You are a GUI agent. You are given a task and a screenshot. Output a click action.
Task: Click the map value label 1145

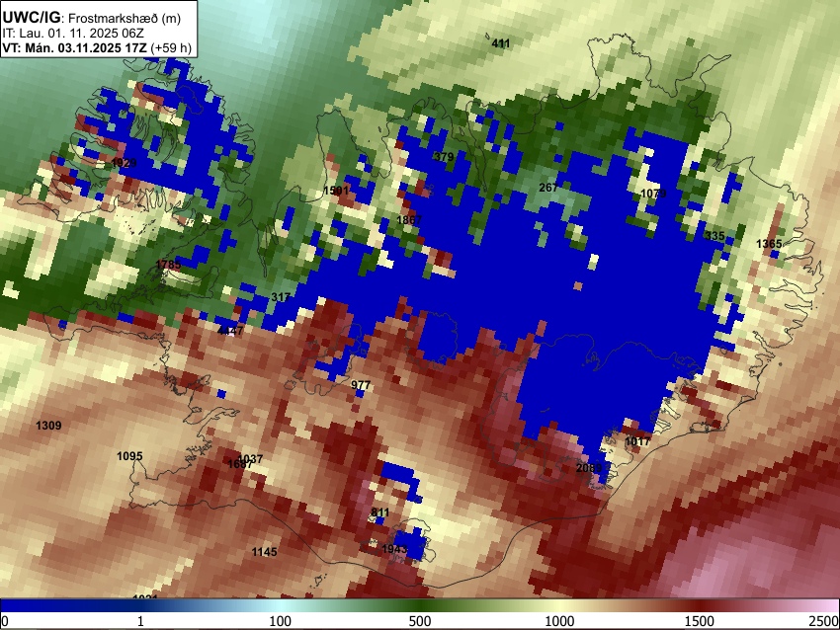[265, 552]
